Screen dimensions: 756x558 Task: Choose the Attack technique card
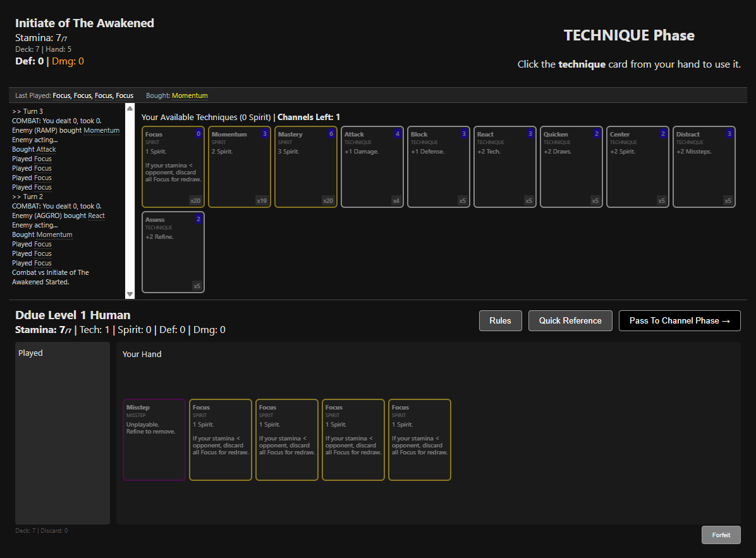(x=372, y=167)
